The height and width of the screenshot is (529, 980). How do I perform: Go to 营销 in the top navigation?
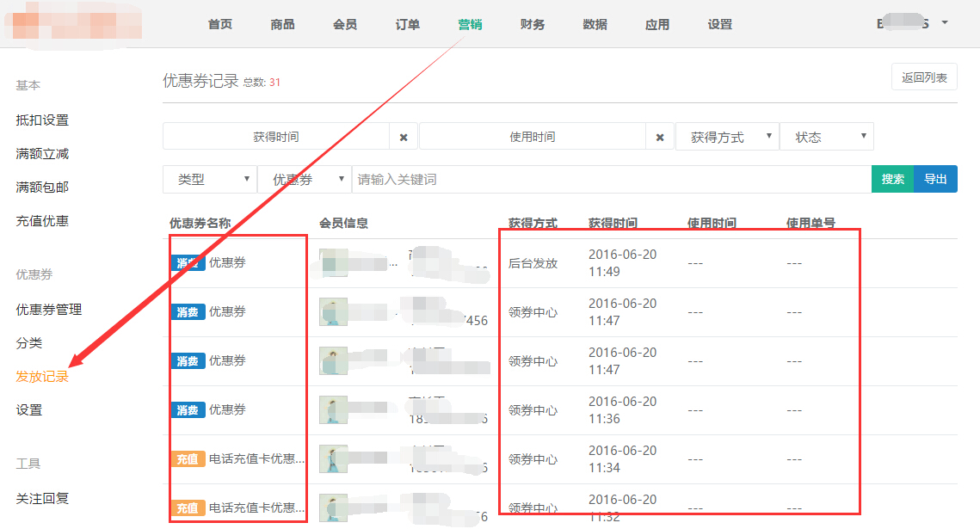click(470, 24)
